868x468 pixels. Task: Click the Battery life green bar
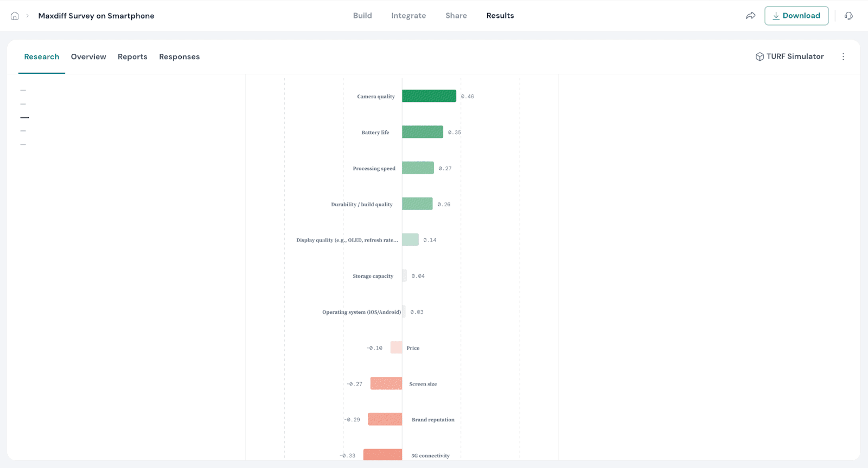click(x=422, y=132)
